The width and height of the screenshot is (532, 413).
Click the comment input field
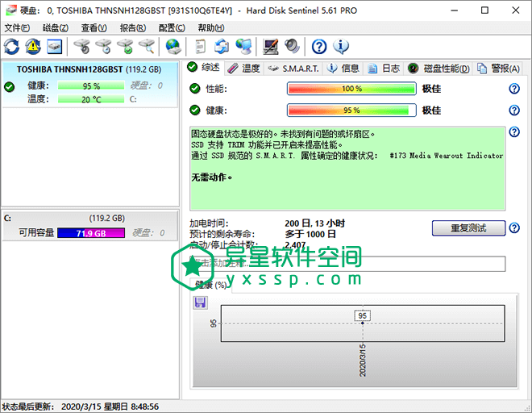[347, 264]
